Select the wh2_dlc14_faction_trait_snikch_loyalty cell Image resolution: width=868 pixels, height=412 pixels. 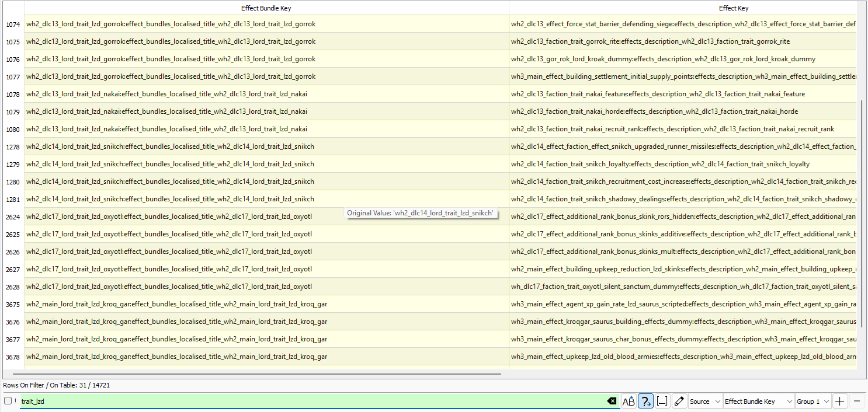682,164
